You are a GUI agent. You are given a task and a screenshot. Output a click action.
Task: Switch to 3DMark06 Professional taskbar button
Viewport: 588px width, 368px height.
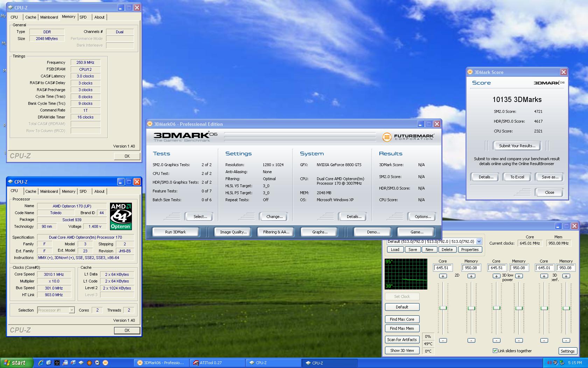tap(161, 363)
